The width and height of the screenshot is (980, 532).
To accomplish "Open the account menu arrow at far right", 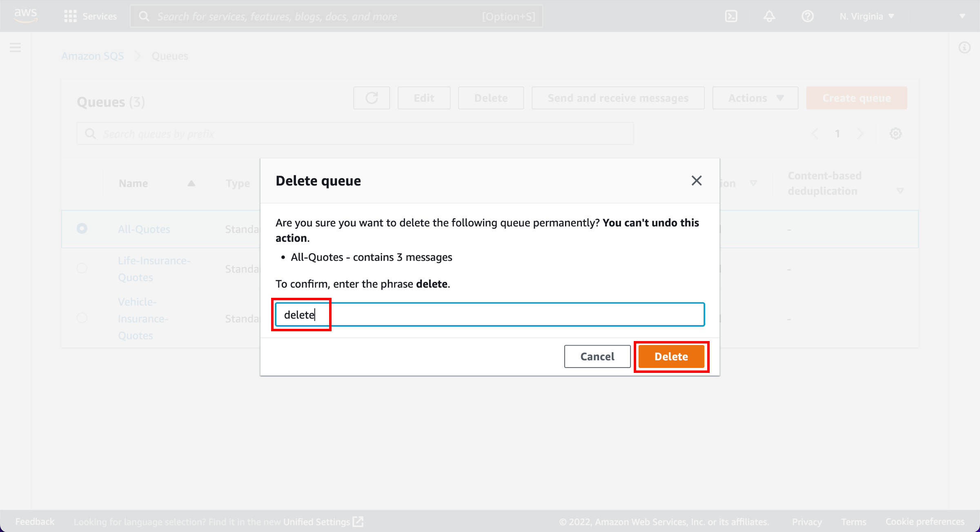I will pyautogui.click(x=962, y=16).
